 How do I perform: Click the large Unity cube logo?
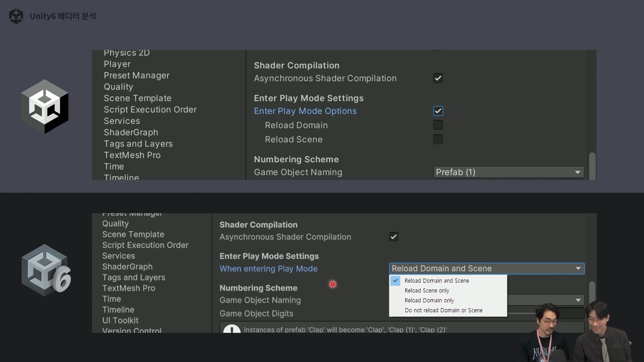point(45,107)
